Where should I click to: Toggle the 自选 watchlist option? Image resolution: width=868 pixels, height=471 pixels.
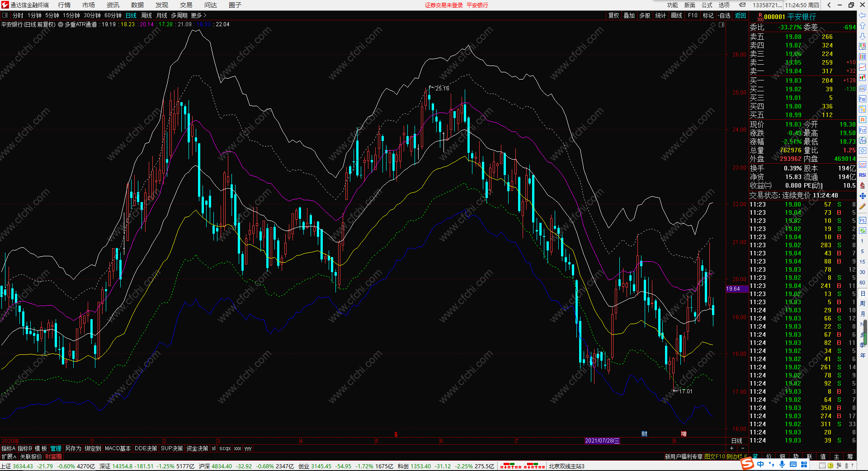point(724,15)
